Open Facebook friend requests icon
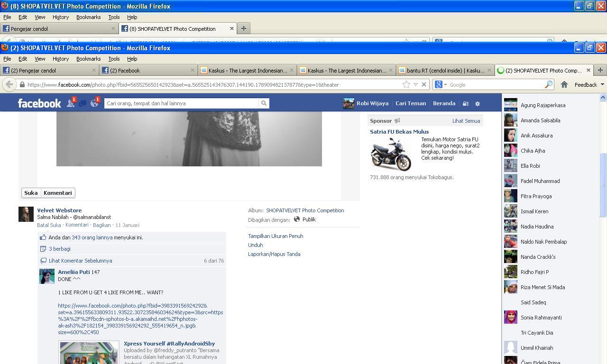The width and height of the screenshot is (607, 364). pos(71,103)
